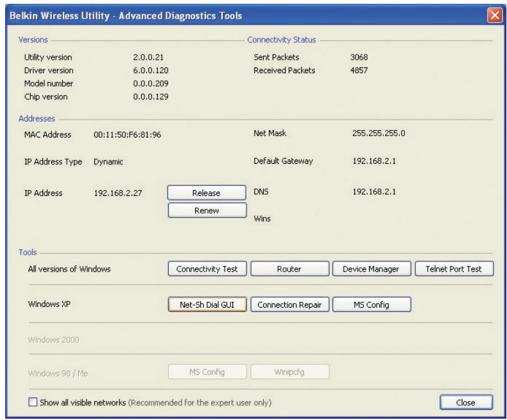Click the DNS label

click(261, 191)
